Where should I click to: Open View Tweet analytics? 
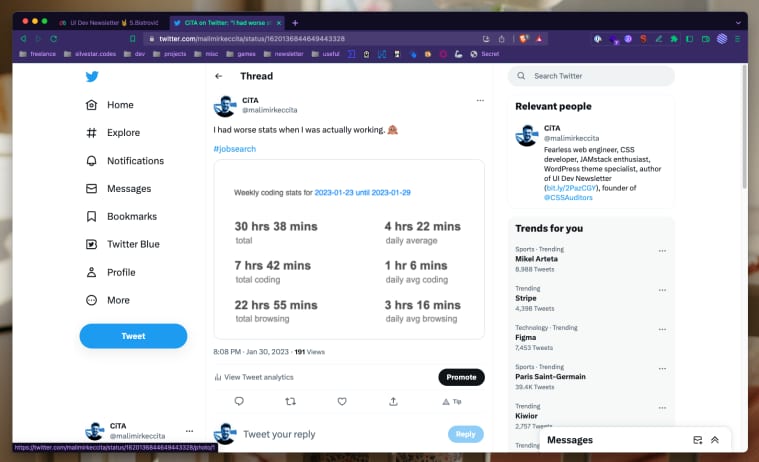click(x=254, y=377)
